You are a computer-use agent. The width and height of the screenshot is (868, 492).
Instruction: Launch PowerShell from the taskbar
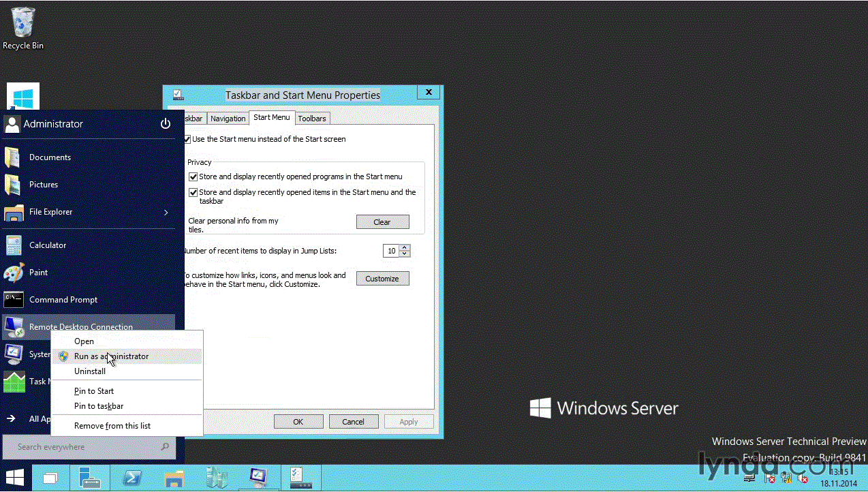(x=131, y=478)
